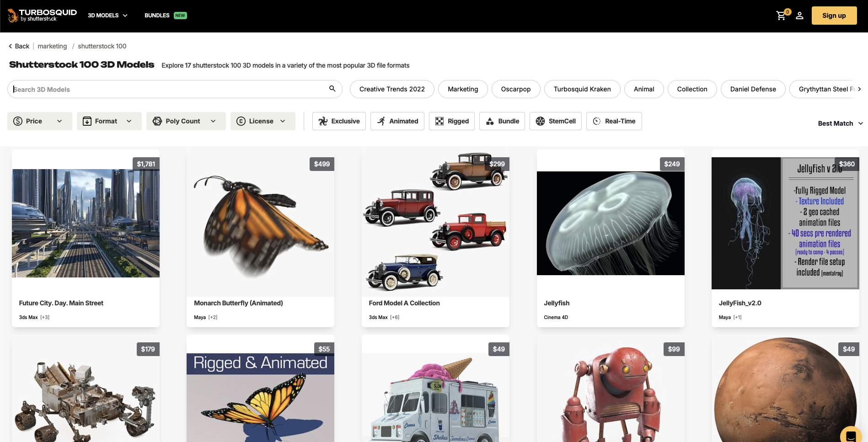Image resolution: width=868 pixels, height=442 pixels.
Task: Open the Best Match sort dropdown
Action: [x=840, y=123]
